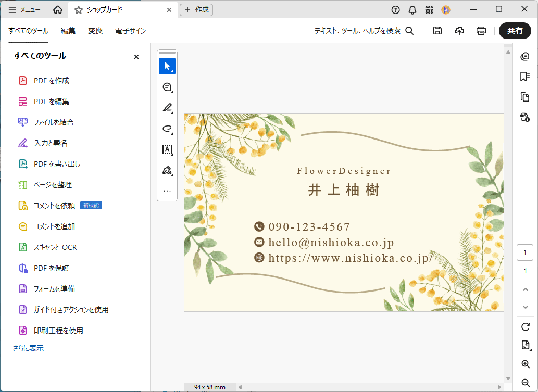This screenshot has width=538, height=392.
Task: Show the page thumbnails panel
Action: [525, 97]
